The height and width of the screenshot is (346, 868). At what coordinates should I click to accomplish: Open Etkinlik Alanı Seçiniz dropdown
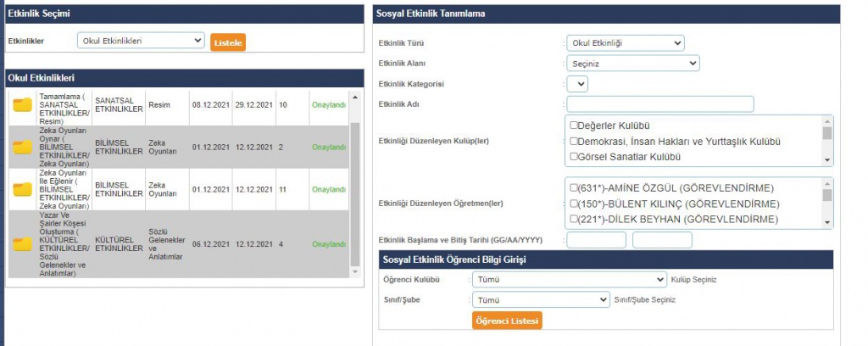pos(633,64)
